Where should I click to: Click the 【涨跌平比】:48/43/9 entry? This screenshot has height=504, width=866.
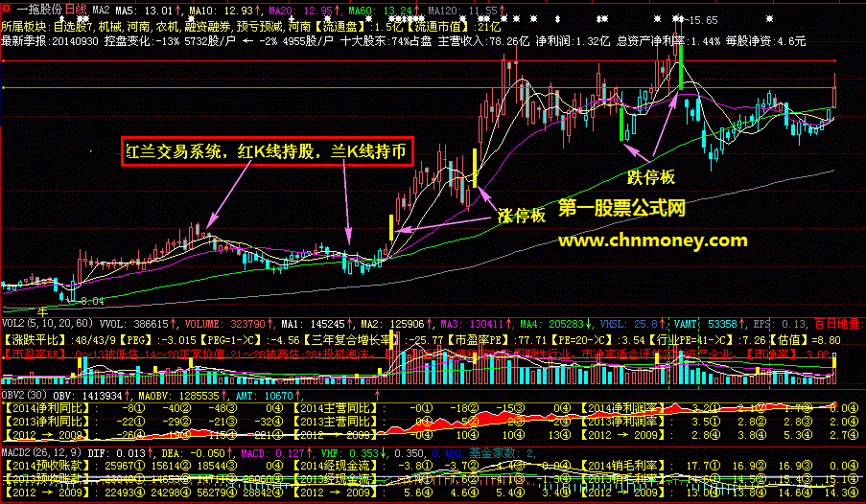pos(59,340)
